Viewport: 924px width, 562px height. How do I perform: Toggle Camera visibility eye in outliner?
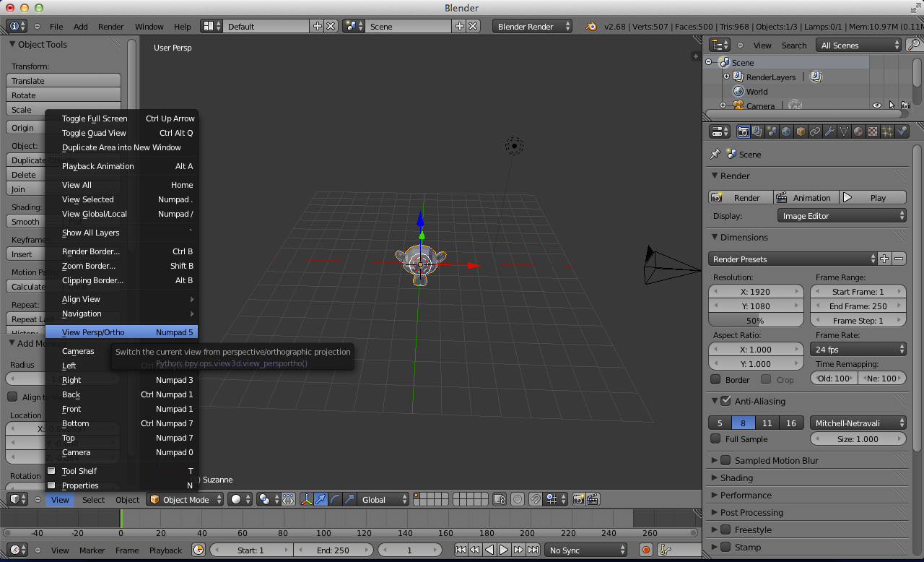tap(877, 105)
